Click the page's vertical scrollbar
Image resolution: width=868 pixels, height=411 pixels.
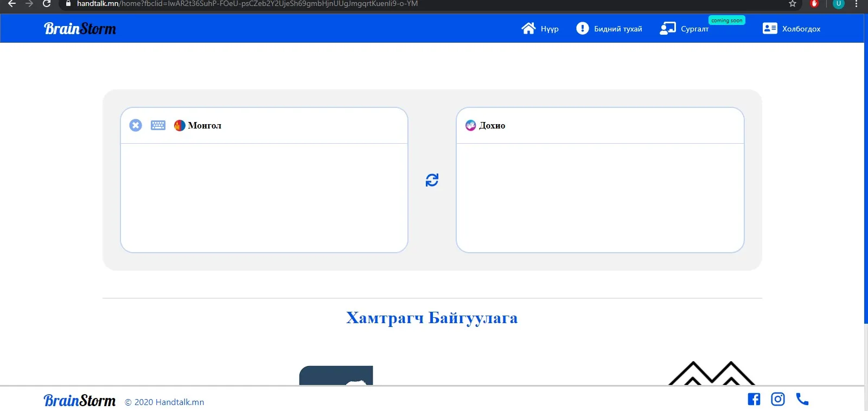[x=866, y=169]
